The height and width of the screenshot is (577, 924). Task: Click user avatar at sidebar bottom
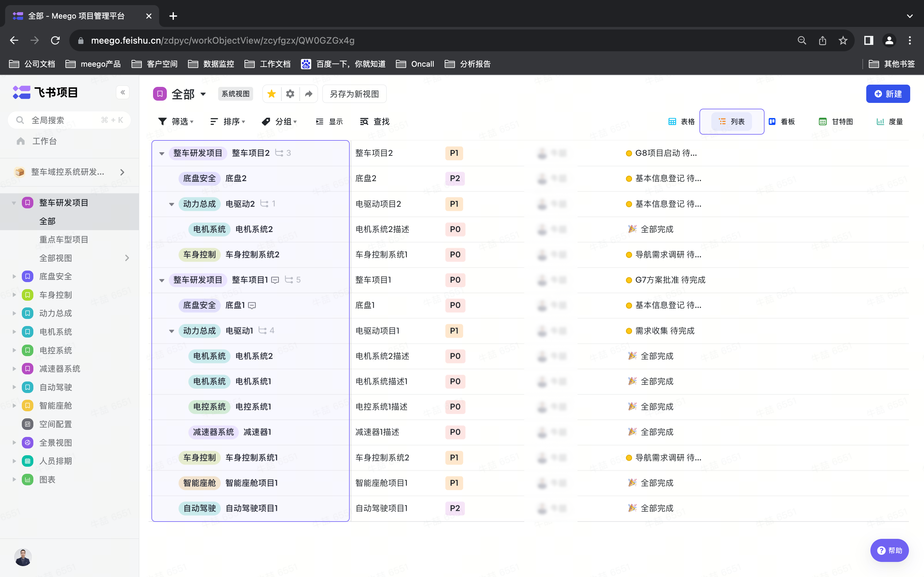23,557
